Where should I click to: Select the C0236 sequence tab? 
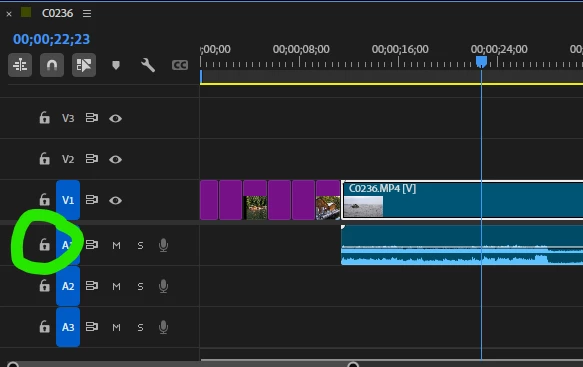point(57,13)
